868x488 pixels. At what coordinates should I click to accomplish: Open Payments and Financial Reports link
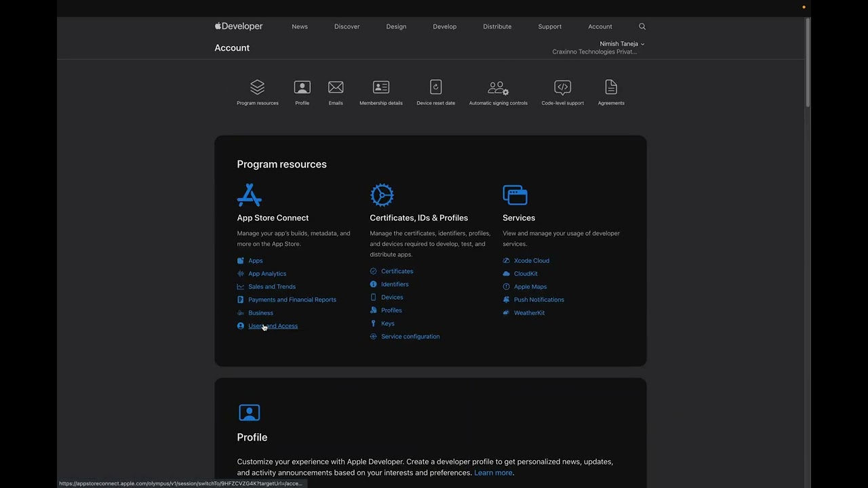[x=292, y=300]
